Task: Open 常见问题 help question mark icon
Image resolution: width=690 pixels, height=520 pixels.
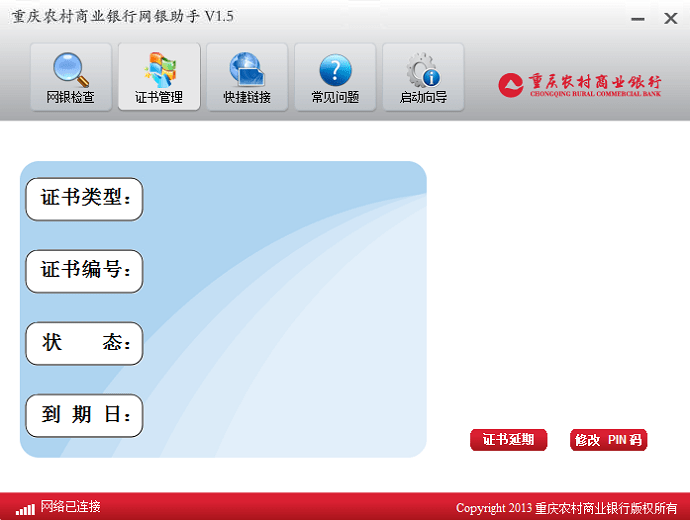Action: 335,77
